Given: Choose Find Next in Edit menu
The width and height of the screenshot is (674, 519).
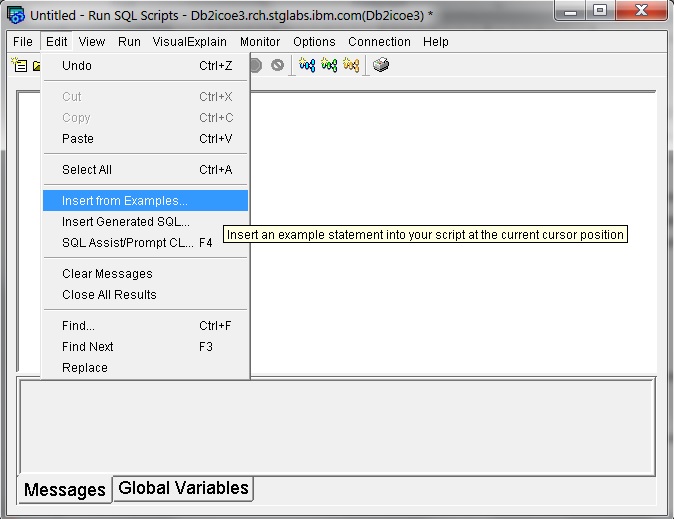Looking at the screenshot, I should [x=145, y=347].
